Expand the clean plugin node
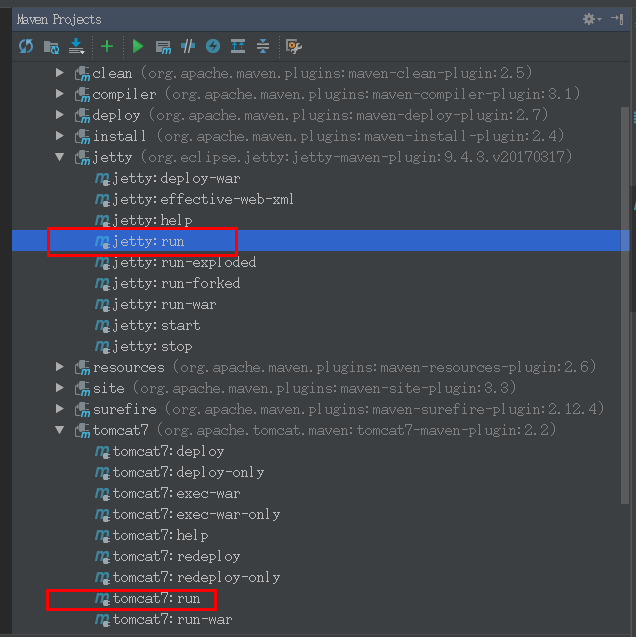Viewport: 636px width, 637px height. 60,73
